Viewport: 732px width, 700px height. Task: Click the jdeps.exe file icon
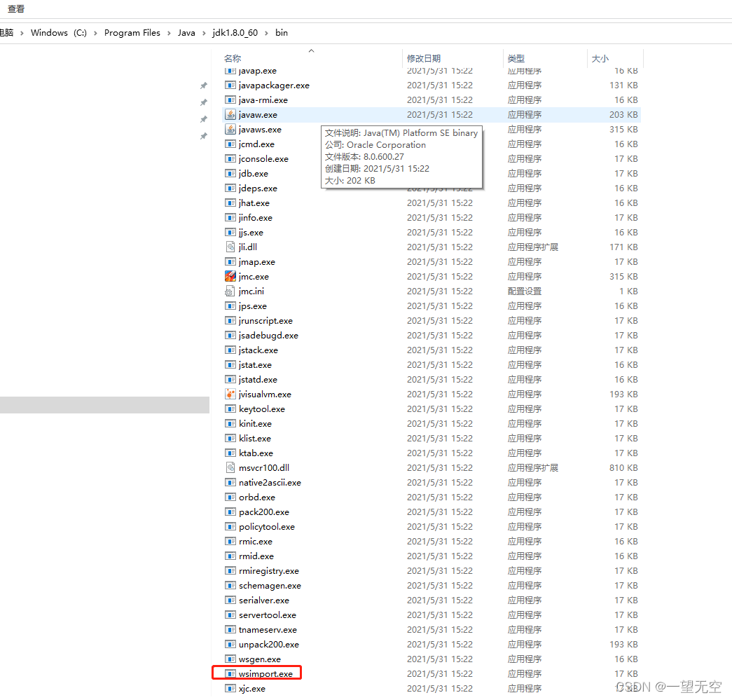(230, 188)
